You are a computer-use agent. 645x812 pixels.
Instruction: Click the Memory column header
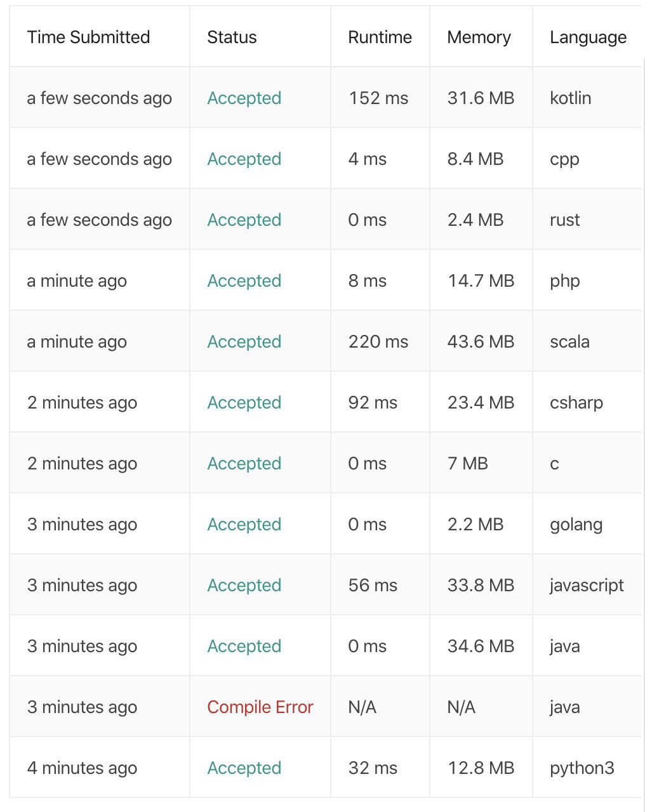click(479, 37)
